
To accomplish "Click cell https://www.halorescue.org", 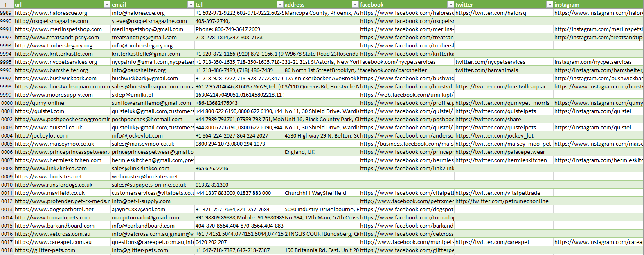I will coord(62,13).
